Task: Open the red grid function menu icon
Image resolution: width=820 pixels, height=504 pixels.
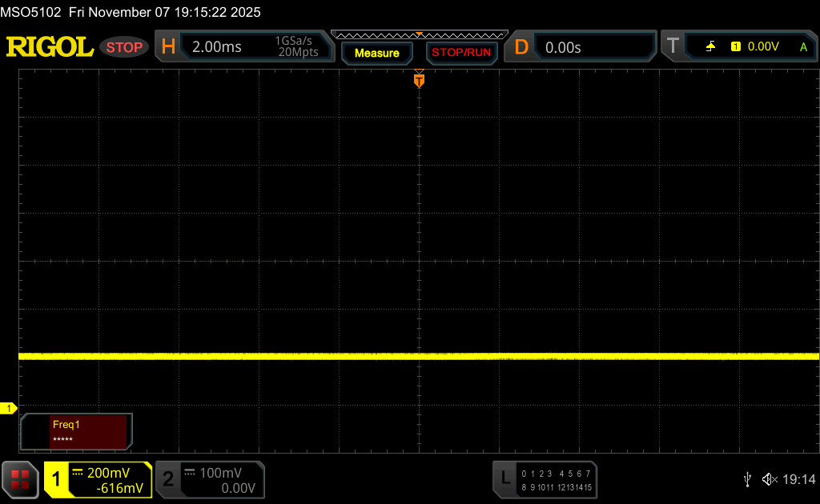Action: point(20,479)
